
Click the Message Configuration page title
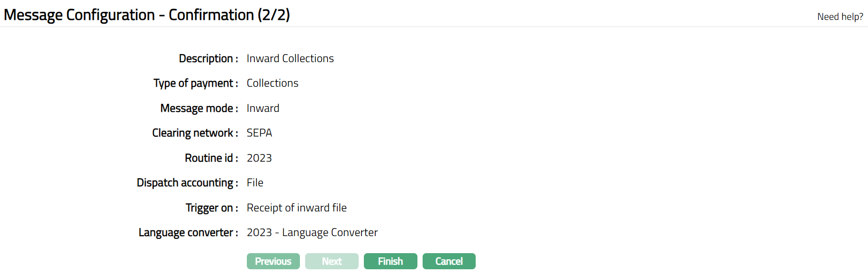147,15
